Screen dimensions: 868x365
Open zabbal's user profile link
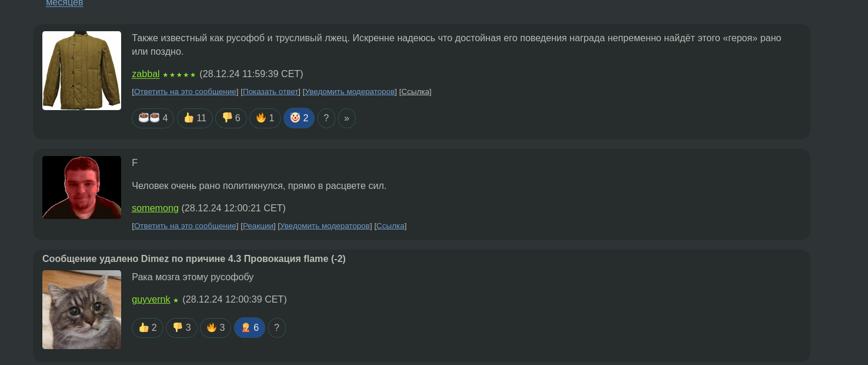pos(145,74)
